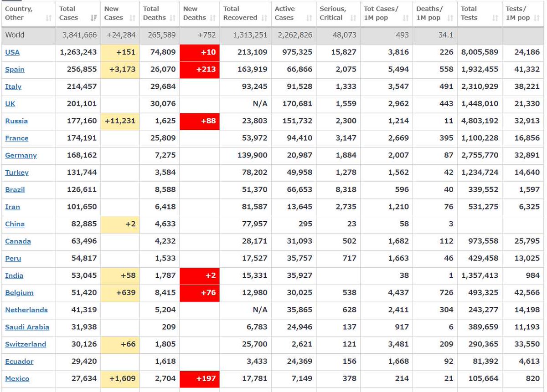Viewport: 547px width, 392px height.
Task: Sort by Deaths/1M pop column arrows
Action: click(x=450, y=18)
